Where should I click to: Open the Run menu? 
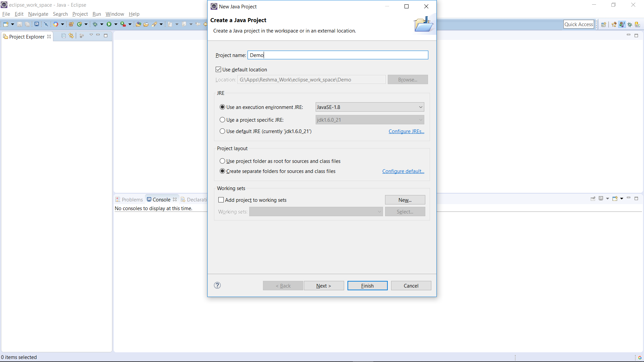pos(97,14)
